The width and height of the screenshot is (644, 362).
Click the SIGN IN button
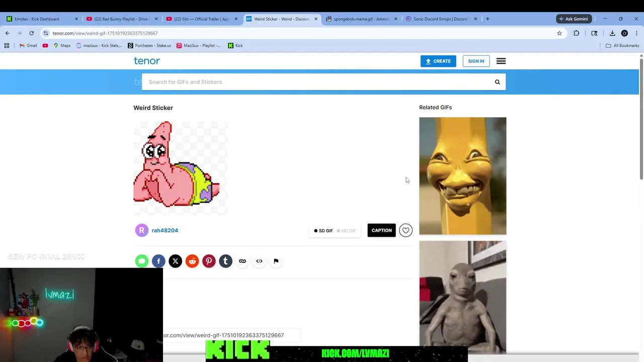(x=476, y=61)
